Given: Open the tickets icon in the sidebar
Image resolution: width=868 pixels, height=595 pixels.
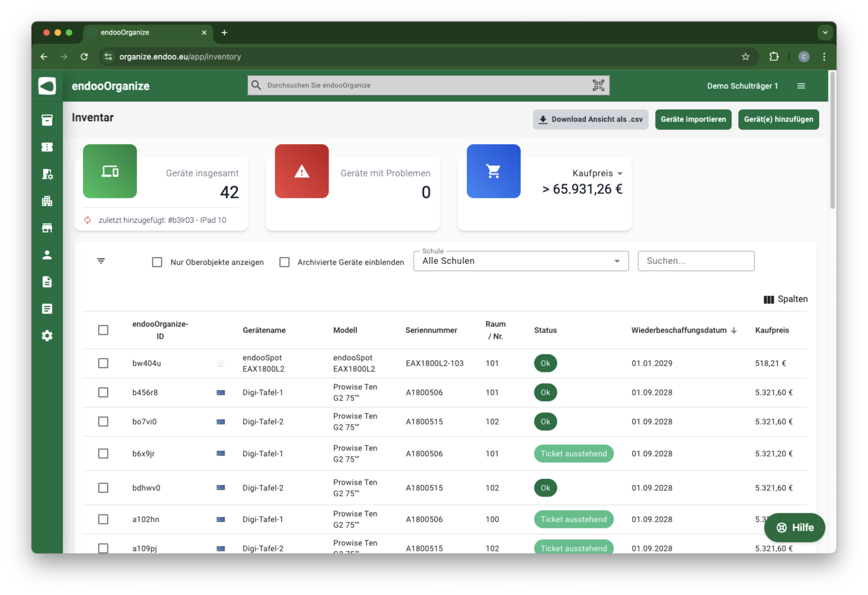Looking at the screenshot, I should (47, 147).
